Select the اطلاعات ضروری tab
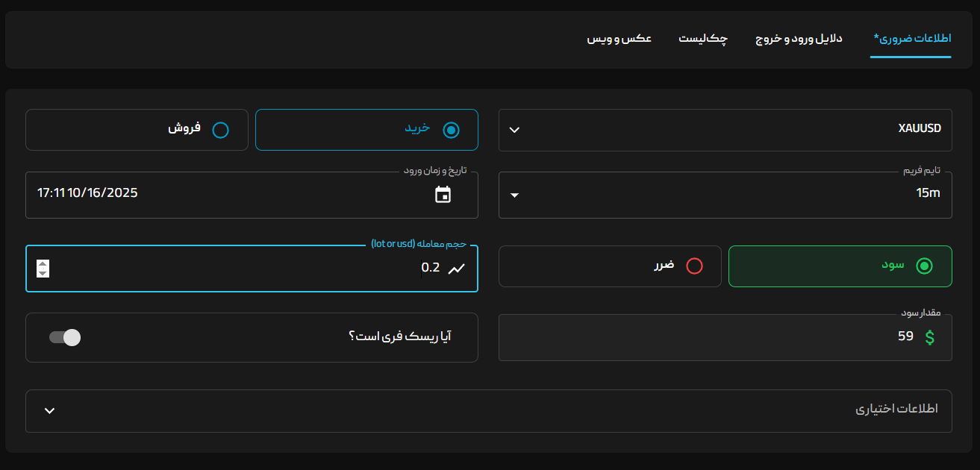Image resolution: width=980 pixels, height=470 pixels. [910, 39]
